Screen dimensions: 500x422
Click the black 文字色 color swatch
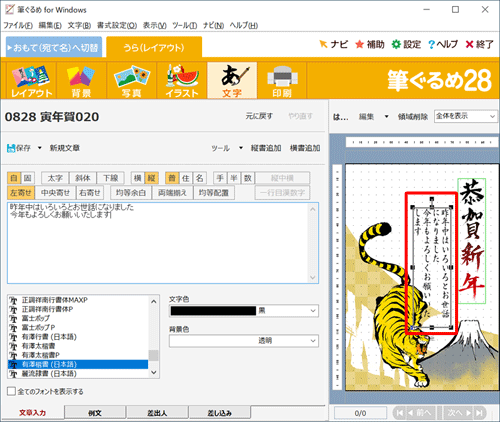[213, 311]
